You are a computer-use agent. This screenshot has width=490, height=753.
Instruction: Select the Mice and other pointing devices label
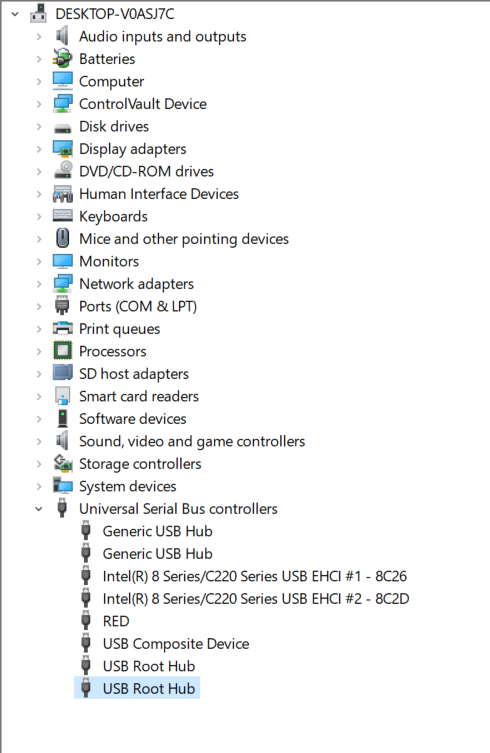tap(184, 239)
